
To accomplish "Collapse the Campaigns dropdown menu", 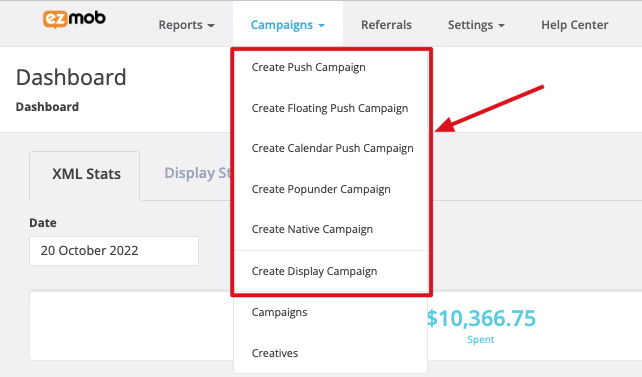I will coord(287,25).
